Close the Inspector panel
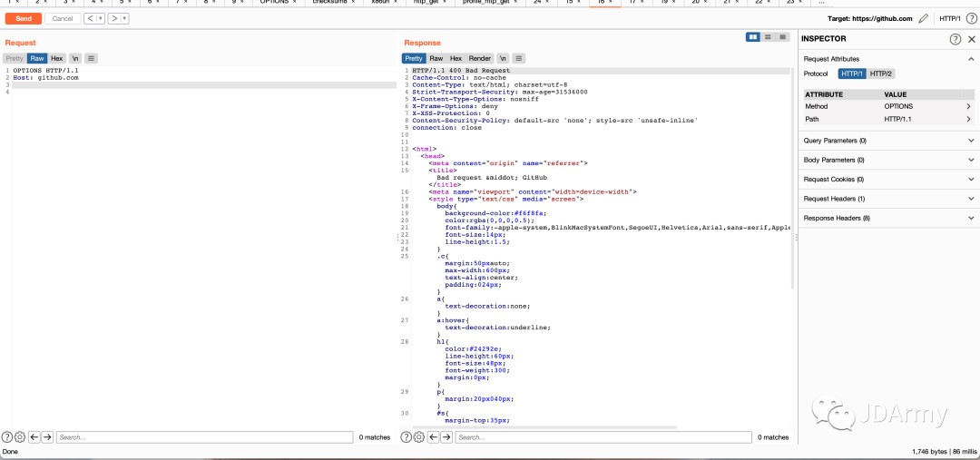Image resolution: width=980 pixels, height=460 pixels. coord(971,39)
